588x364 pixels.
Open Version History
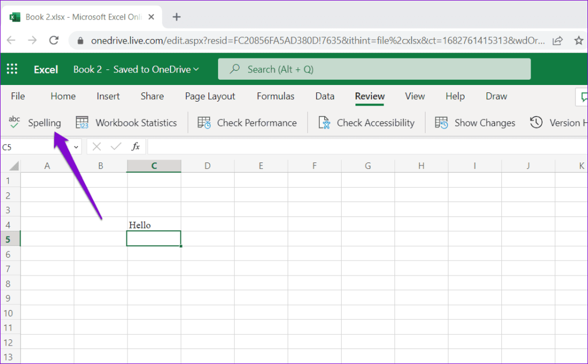[560, 122]
